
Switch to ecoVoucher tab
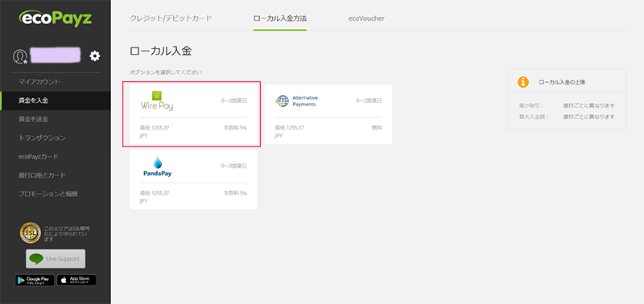point(365,18)
